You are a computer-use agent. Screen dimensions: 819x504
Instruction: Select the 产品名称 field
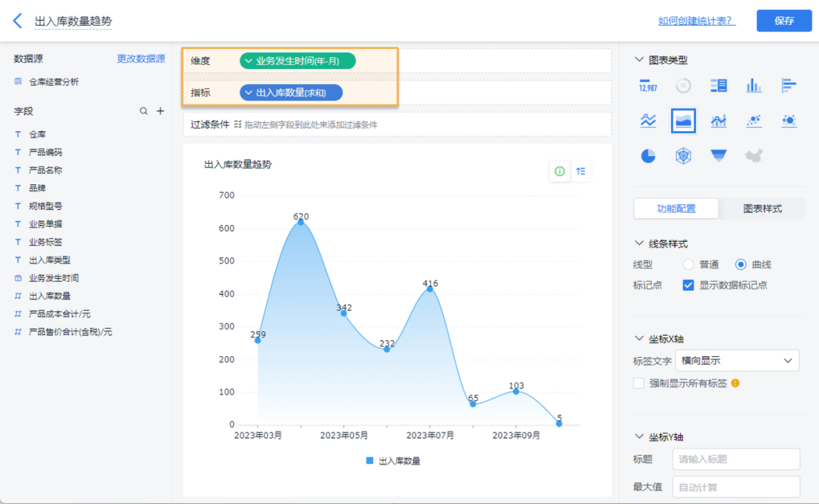45,171
